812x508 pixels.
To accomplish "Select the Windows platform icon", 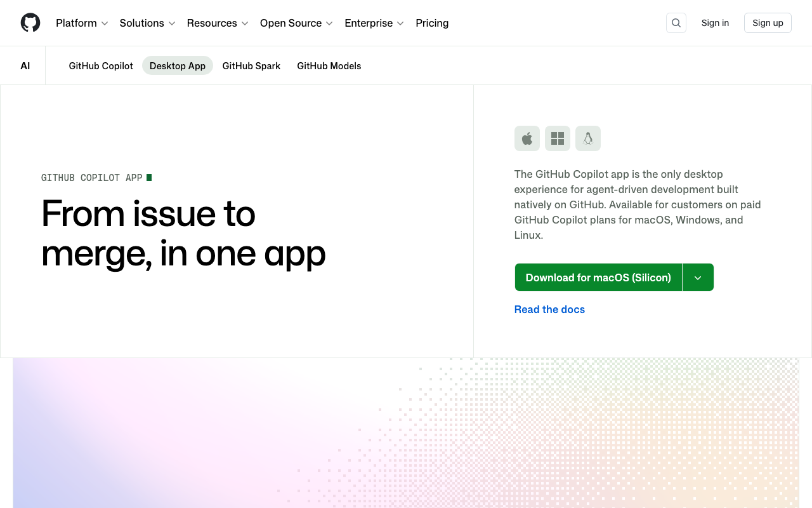I will (558, 138).
